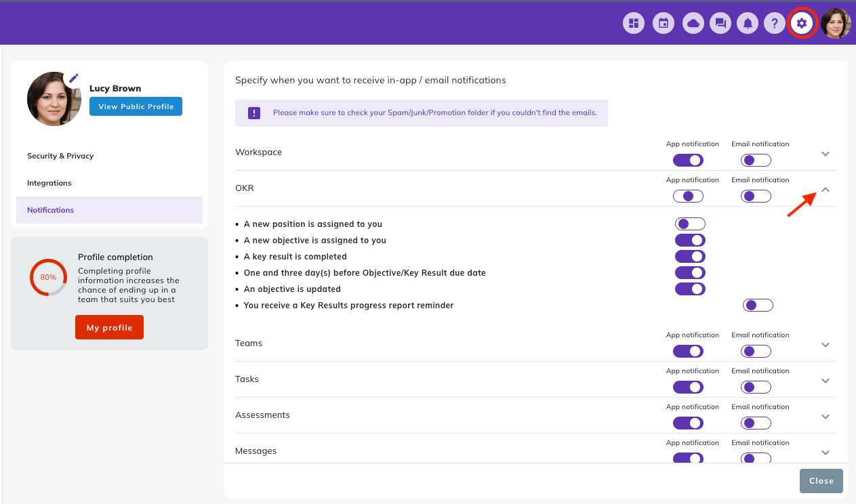The width and height of the screenshot is (856, 504).
Task: Open the dashboard grid icon in header
Action: (x=634, y=23)
